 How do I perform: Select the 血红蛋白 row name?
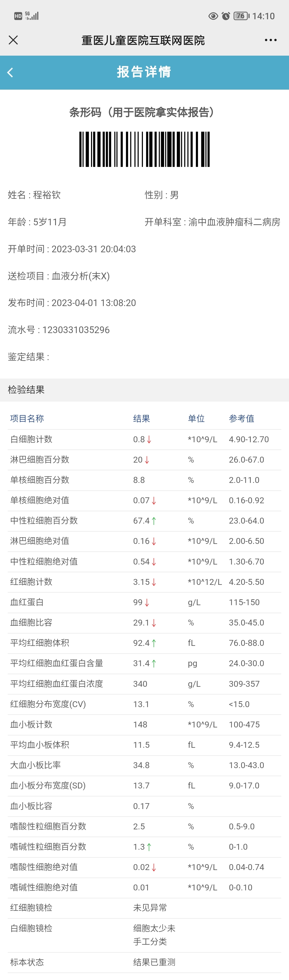tap(27, 602)
